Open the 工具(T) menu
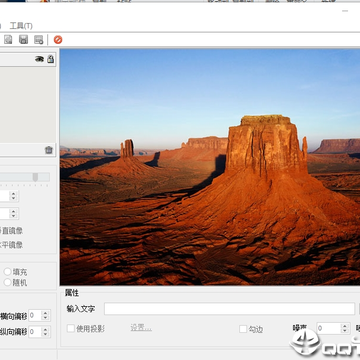360x360 pixels. [21, 26]
